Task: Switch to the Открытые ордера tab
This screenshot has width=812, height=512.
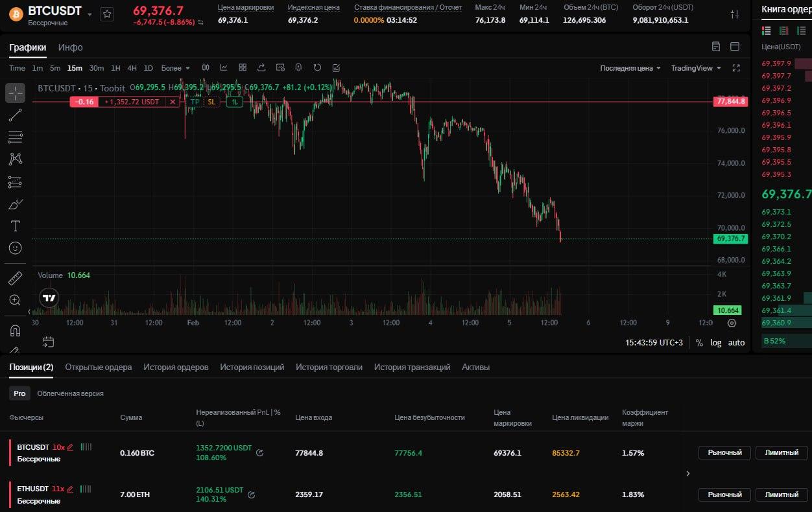Action: 99,367
